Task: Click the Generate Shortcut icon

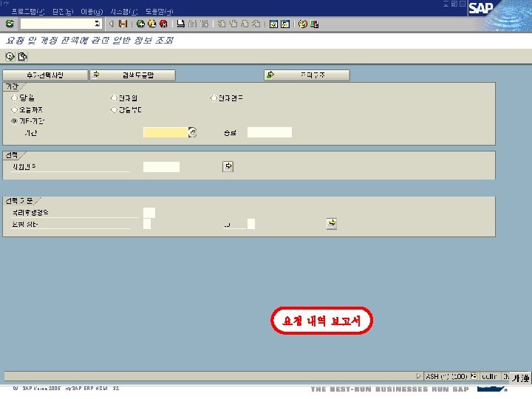Action: (285, 24)
